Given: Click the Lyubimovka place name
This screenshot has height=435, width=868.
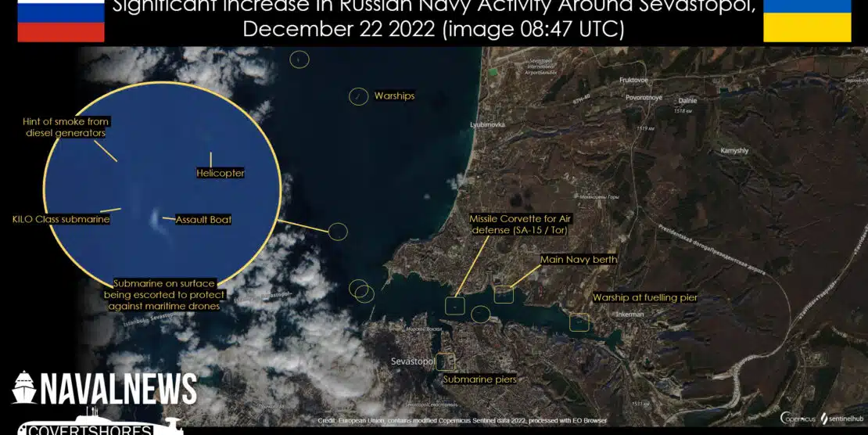Looking at the screenshot, I should pos(487,124).
